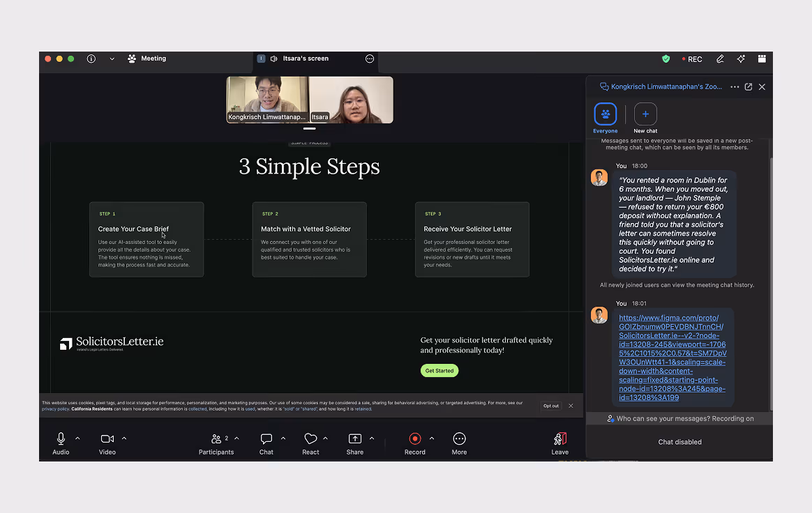Expand the Share options caret
This screenshot has height=513, width=812.
tap(372, 438)
